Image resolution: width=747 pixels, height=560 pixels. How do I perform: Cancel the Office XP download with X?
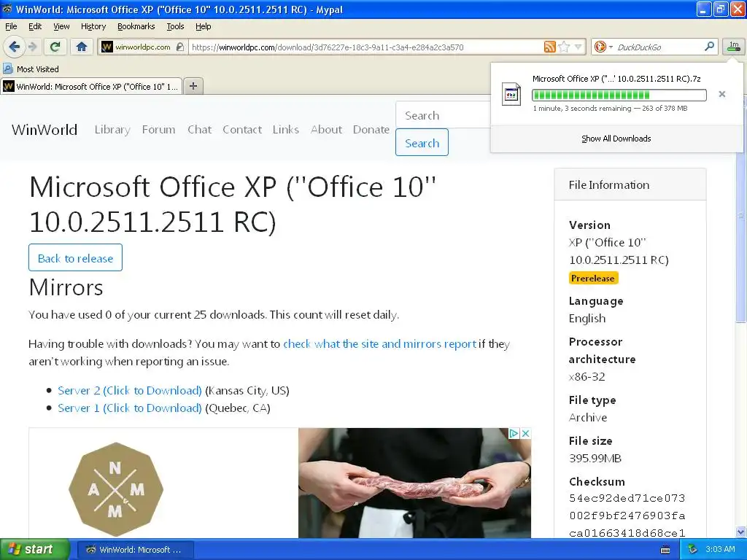click(721, 94)
